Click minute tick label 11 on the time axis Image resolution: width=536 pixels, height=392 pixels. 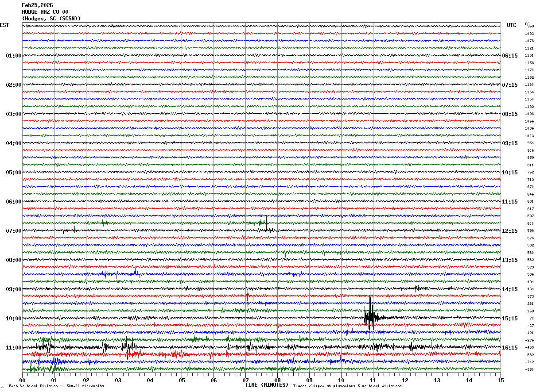point(373,380)
